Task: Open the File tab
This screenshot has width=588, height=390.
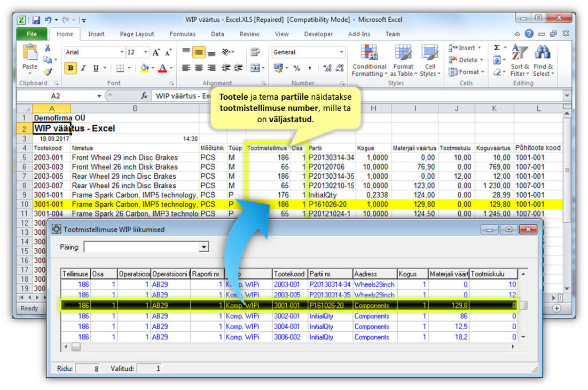Action: 32,34
